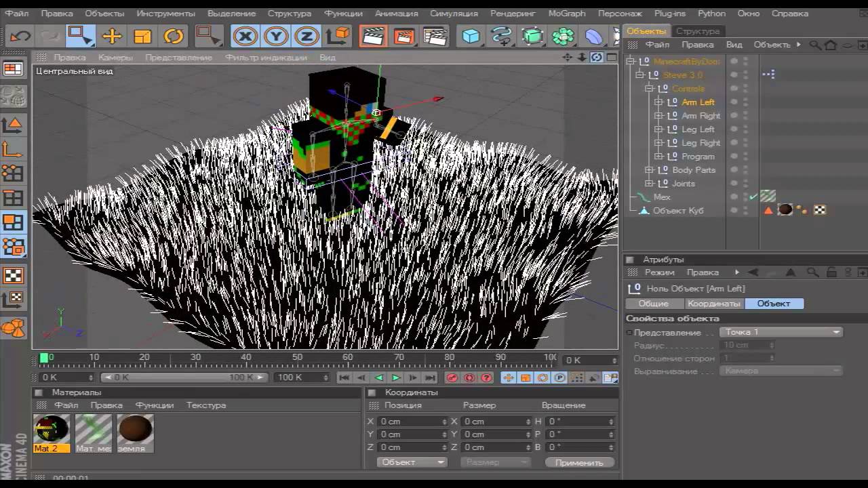868x488 pixels.
Task: Select the Scale tool in the toolbar
Action: point(142,37)
